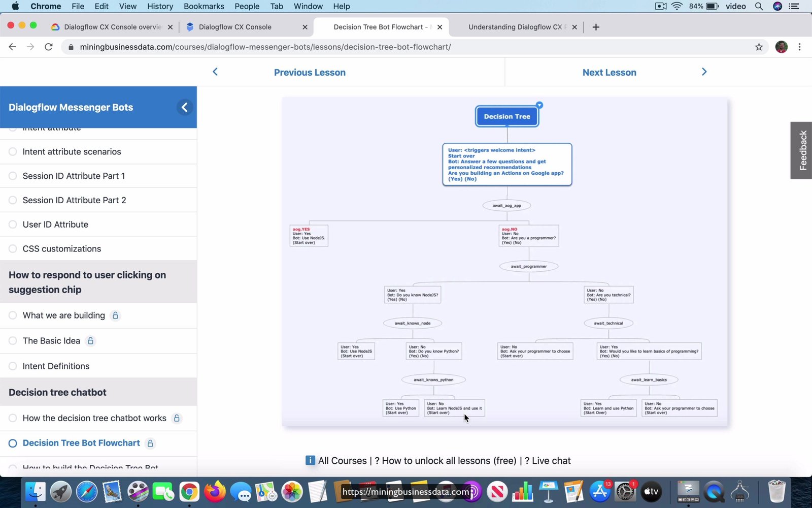Mark Session ID Attribute Part 1 circle
The image size is (812, 508).
click(13, 176)
